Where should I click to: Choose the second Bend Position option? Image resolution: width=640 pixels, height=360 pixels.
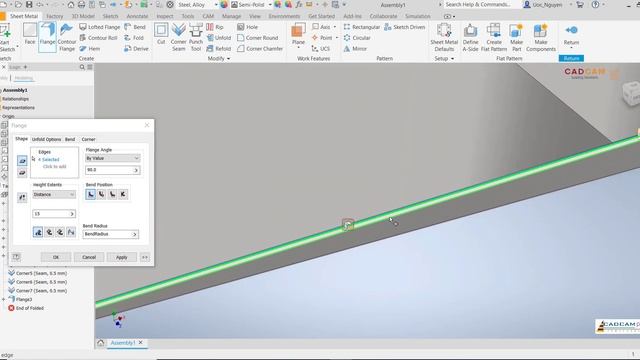click(101, 194)
